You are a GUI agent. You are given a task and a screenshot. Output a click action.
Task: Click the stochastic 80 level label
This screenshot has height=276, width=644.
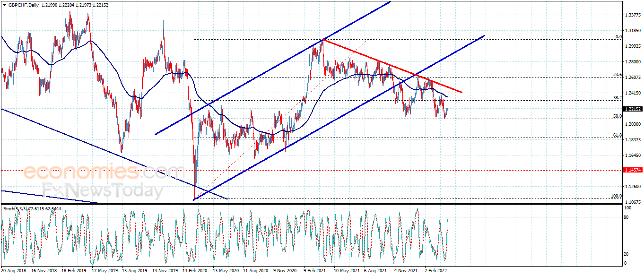626,217
